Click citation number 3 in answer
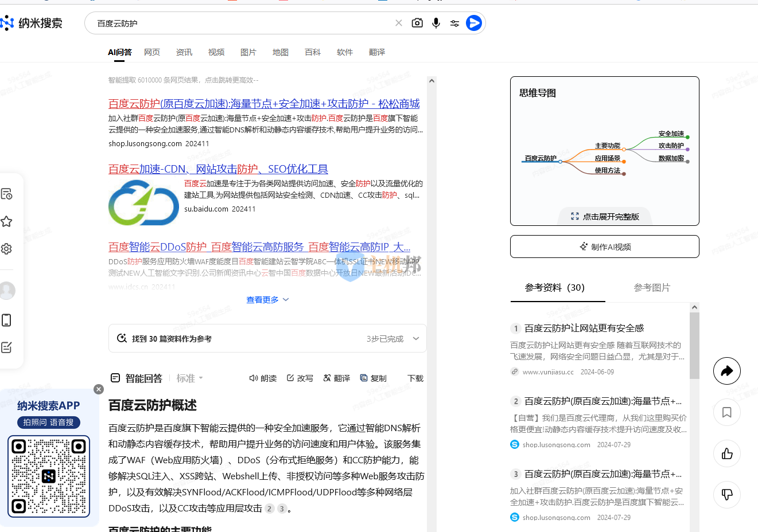The height and width of the screenshot is (532, 758). pyautogui.click(x=282, y=508)
